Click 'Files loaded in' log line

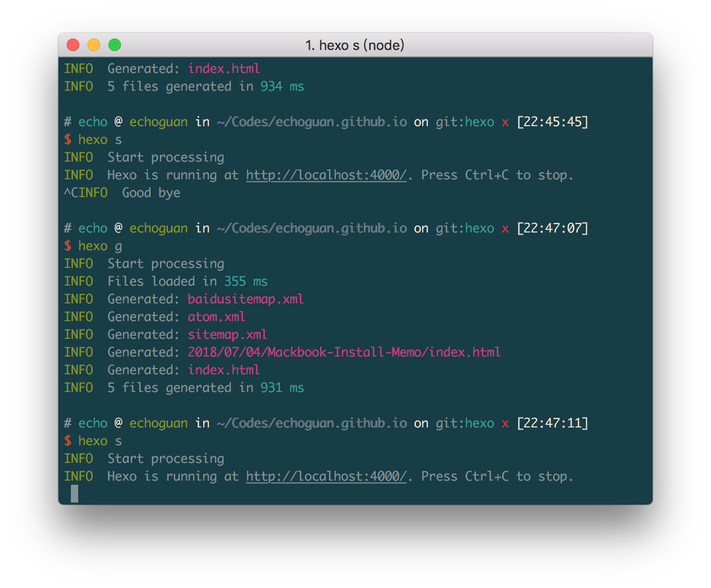pos(166,281)
